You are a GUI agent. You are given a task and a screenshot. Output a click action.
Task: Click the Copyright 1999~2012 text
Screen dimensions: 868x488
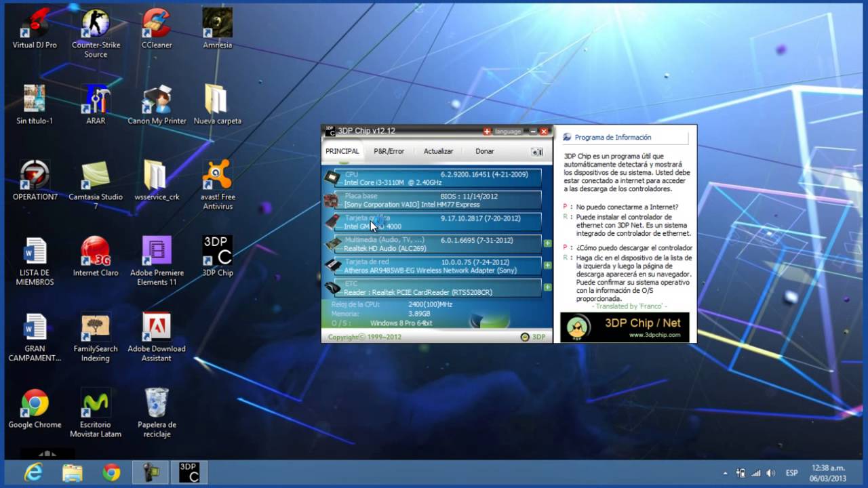364,337
